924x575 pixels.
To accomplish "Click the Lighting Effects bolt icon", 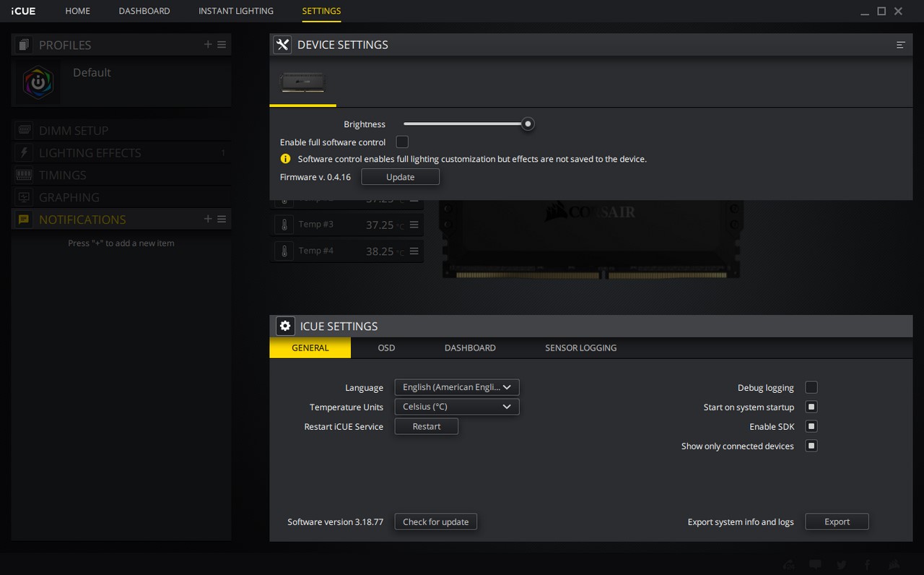I will click(x=24, y=153).
